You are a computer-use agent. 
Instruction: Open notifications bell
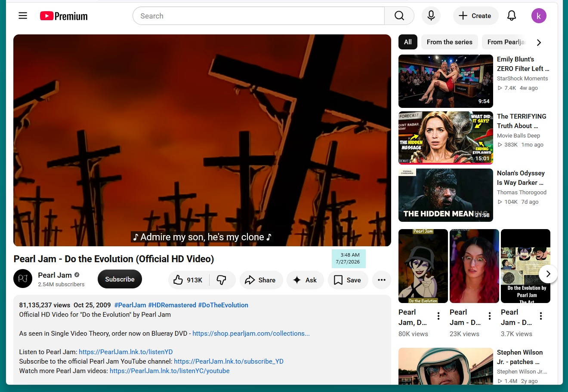click(x=512, y=16)
